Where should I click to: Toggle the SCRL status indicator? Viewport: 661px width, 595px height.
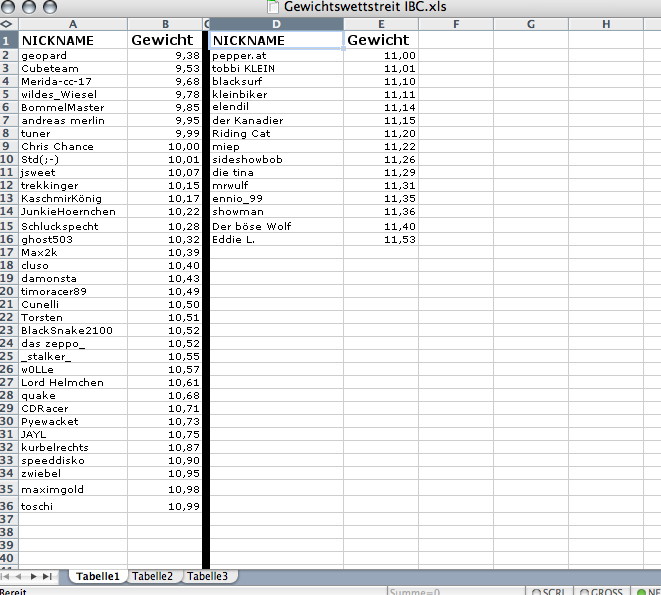pos(549,591)
